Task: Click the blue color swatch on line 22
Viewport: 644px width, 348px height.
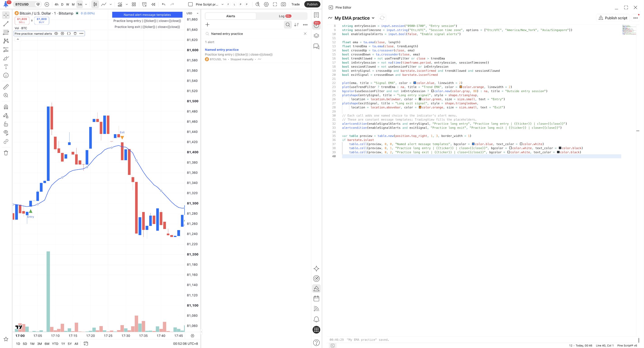Action: tap(415, 83)
